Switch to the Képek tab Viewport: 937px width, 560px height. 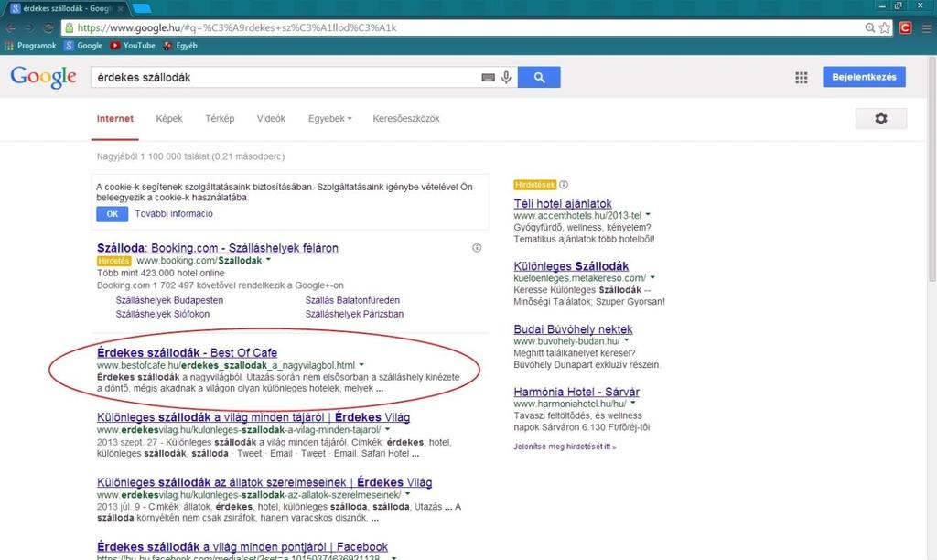coord(169,118)
